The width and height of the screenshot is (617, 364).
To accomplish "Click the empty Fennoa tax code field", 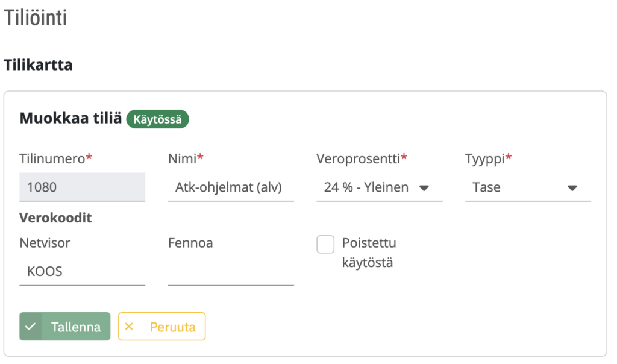I will tap(231, 271).
